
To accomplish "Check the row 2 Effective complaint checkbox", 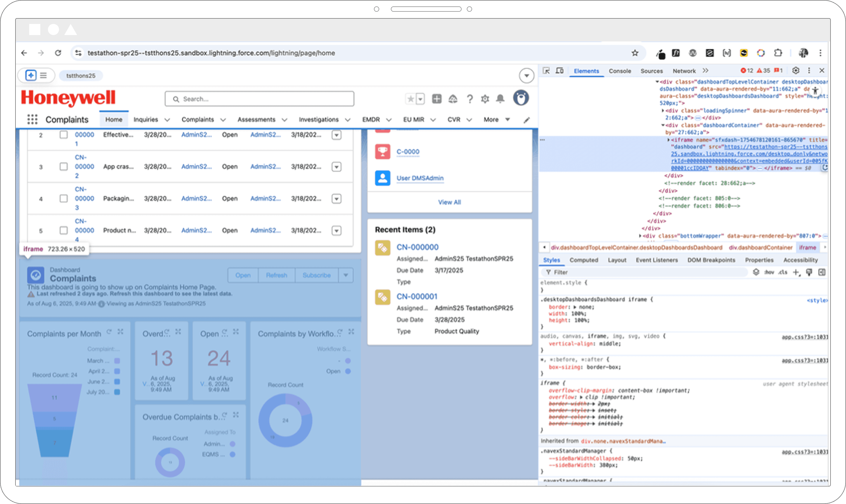I will (x=63, y=135).
